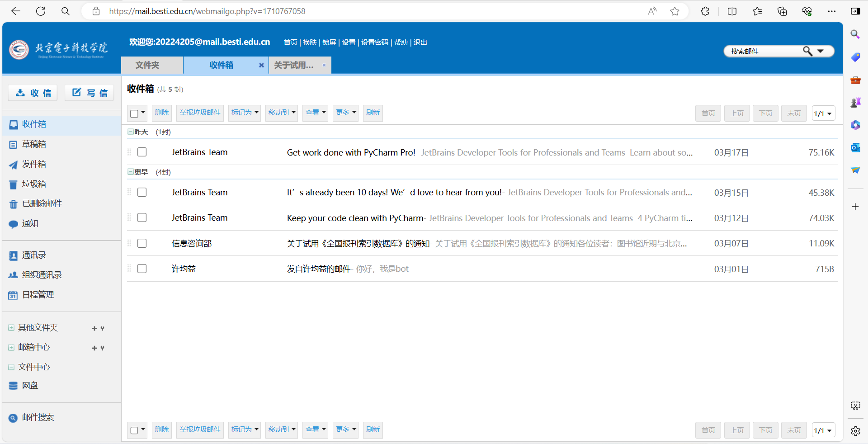Check the 03月17日 JetBrains Team email checkbox
The width and height of the screenshot is (868, 444).
(x=142, y=152)
